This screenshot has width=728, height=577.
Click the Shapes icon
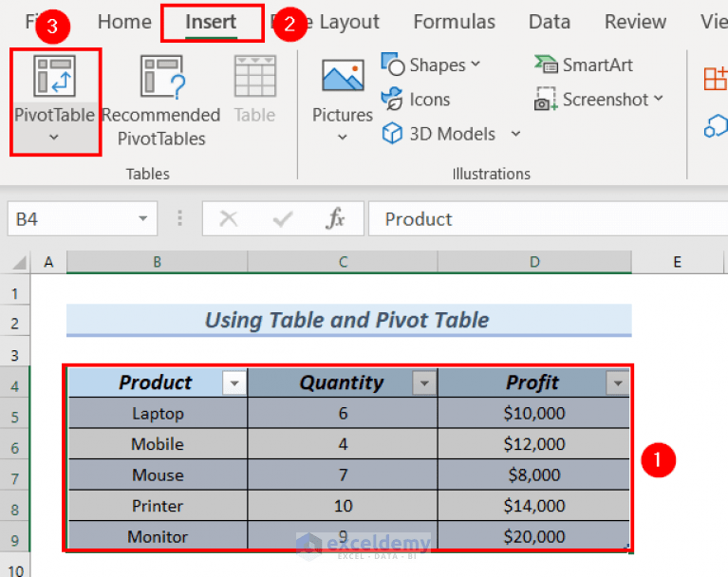click(392, 65)
